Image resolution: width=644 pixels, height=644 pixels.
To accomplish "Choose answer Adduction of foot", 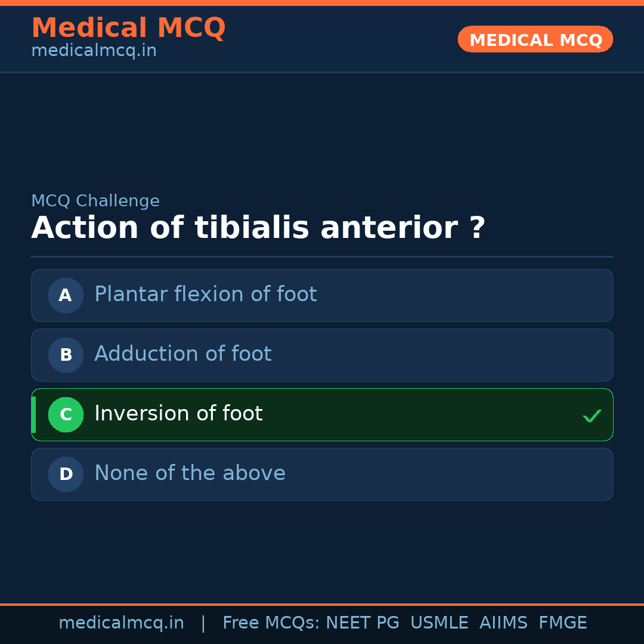I will coord(182,354).
